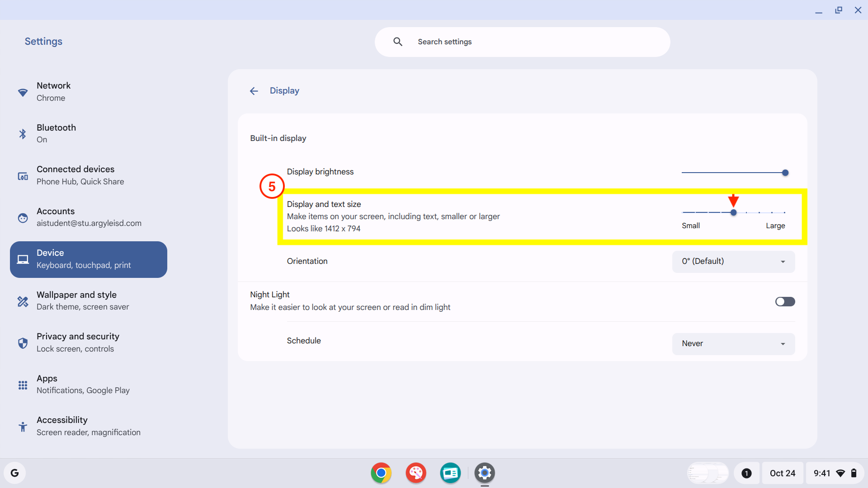Click the Display brightness slider handle
Screen dimensions: 868x488
click(785, 173)
